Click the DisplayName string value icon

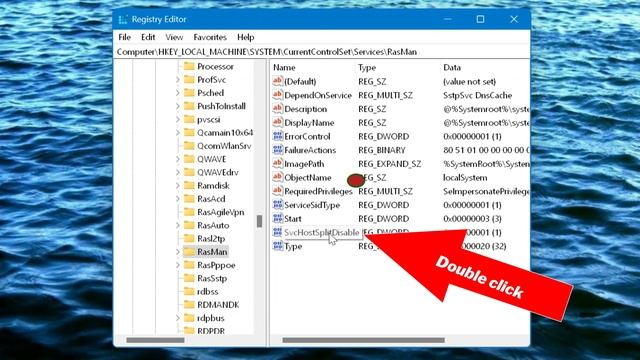278,122
